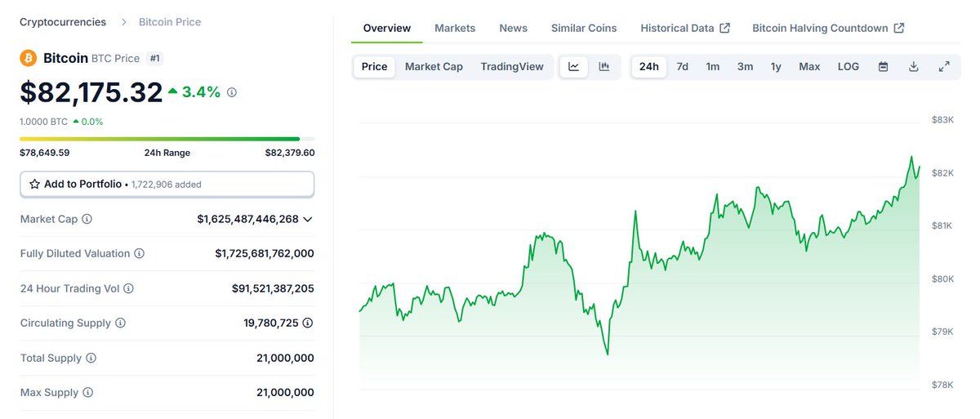Select the 7d time range
980x419 pixels.
click(683, 67)
